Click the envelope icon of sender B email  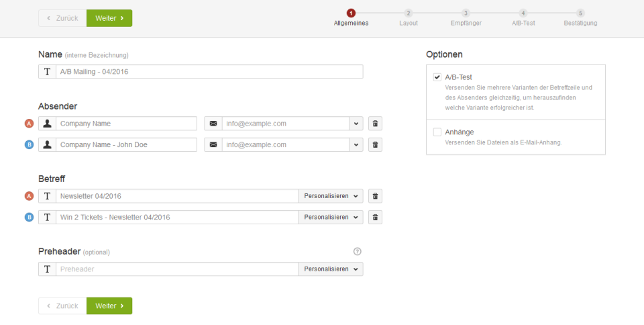[x=213, y=144]
